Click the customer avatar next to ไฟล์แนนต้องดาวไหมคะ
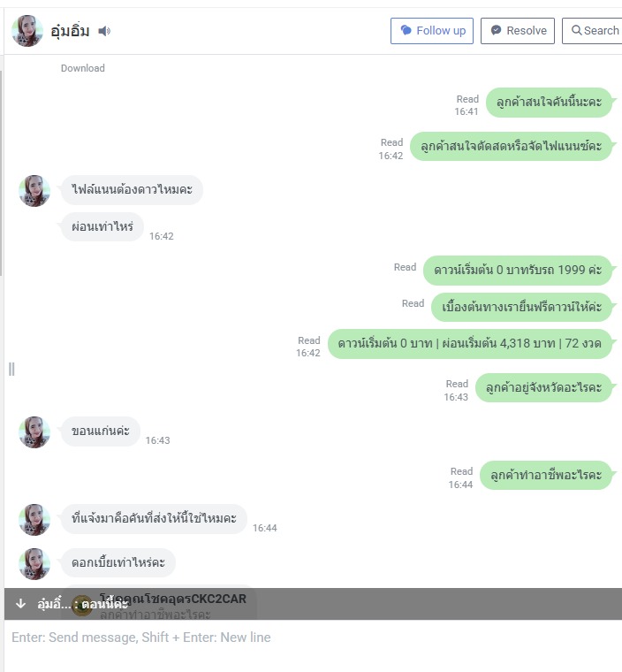The width and height of the screenshot is (622, 672). (x=34, y=191)
